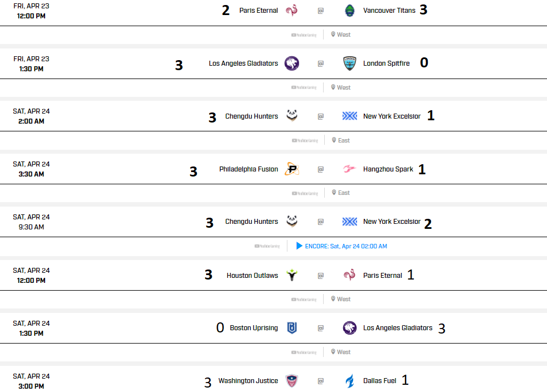The width and height of the screenshot is (547, 392).
Task: Click the West location pin under London Spitfire match
Action: click(333, 87)
